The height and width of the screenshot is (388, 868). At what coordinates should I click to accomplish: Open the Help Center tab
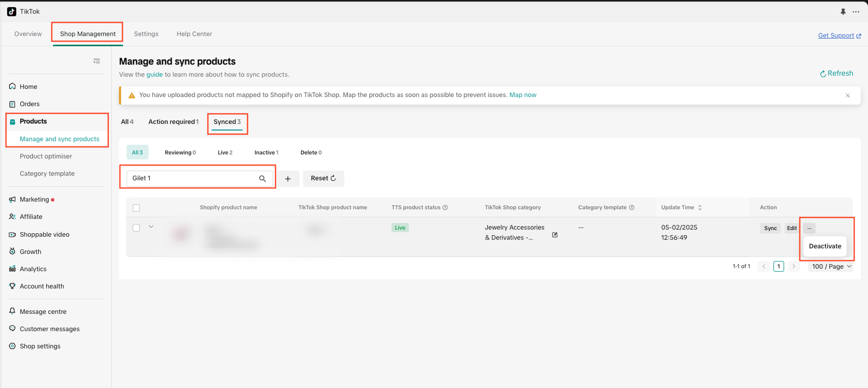point(194,34)
